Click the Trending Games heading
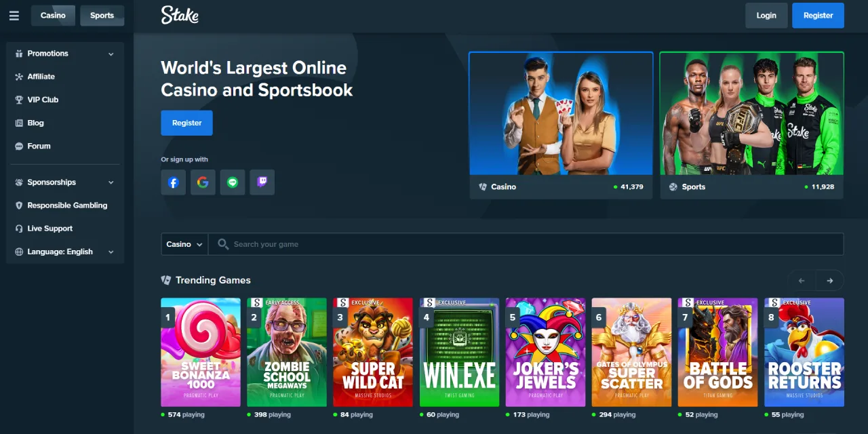Viewport: 868px width, 434px height. pos(213,280)
